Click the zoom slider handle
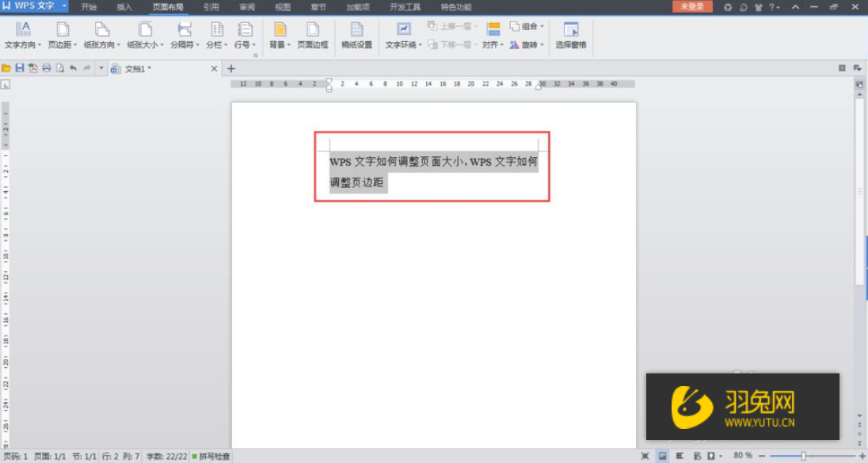 [x=803, y=456]
